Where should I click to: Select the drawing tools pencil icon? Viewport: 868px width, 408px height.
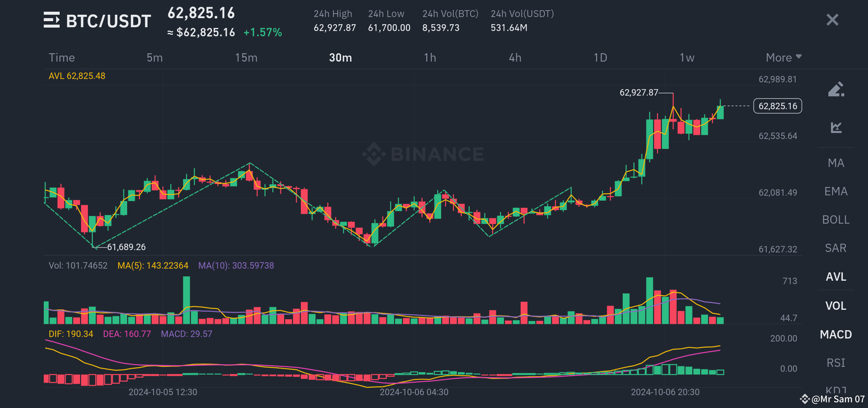(x=836, y=89)
